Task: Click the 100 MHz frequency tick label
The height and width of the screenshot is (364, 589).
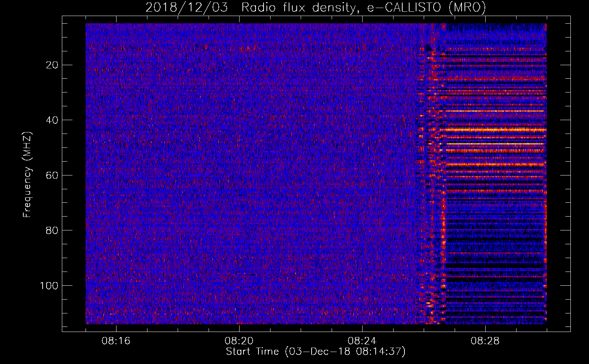Action: point(49,286)
